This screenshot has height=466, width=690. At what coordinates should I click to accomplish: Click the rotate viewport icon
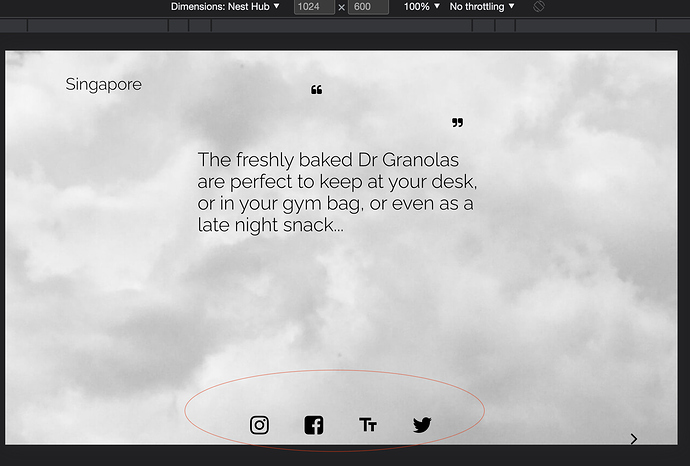[538, 7]
